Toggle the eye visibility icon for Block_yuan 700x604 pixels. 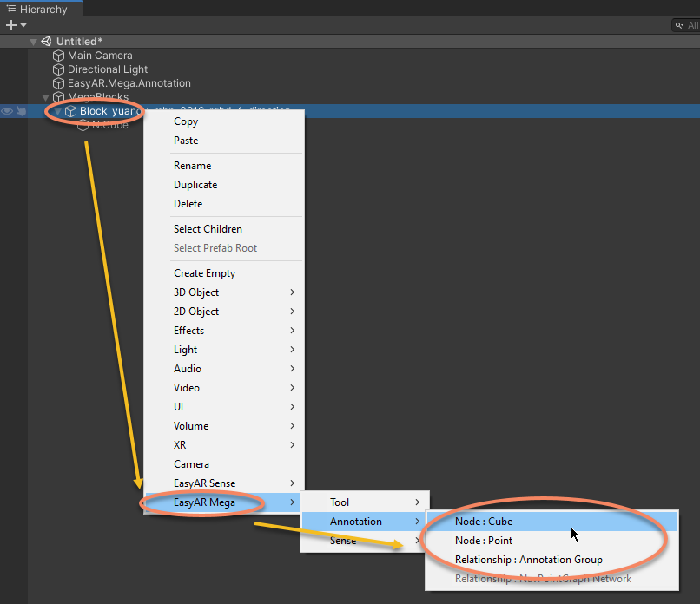[x=7, y=111]
